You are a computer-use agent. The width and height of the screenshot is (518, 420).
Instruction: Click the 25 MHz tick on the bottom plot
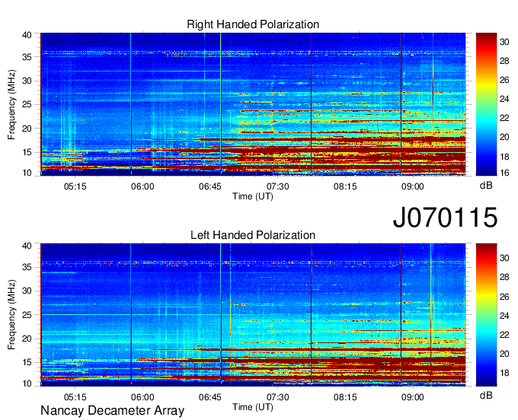pyautogui.click(x=27, y=315)
